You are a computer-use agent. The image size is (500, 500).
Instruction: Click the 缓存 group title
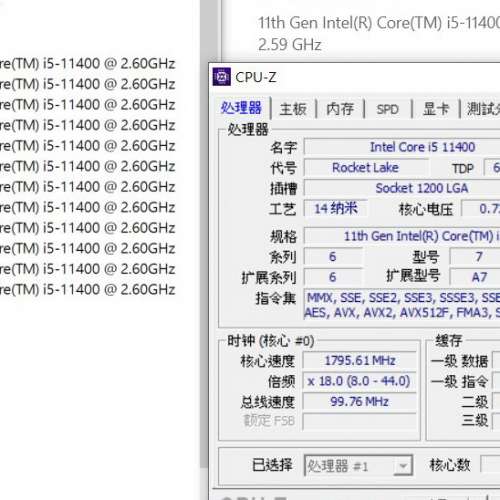pos(449,341)
